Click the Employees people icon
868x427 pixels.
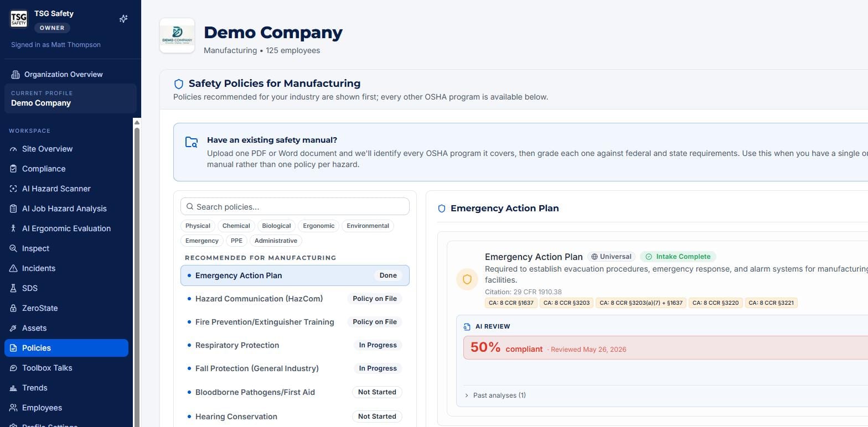13,408
